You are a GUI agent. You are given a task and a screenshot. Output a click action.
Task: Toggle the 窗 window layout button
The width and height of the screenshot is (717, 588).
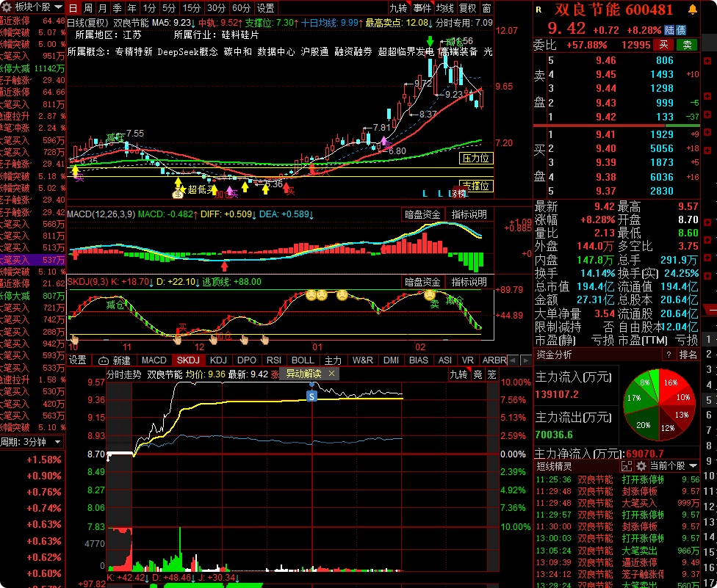click(x=486, y=8)
